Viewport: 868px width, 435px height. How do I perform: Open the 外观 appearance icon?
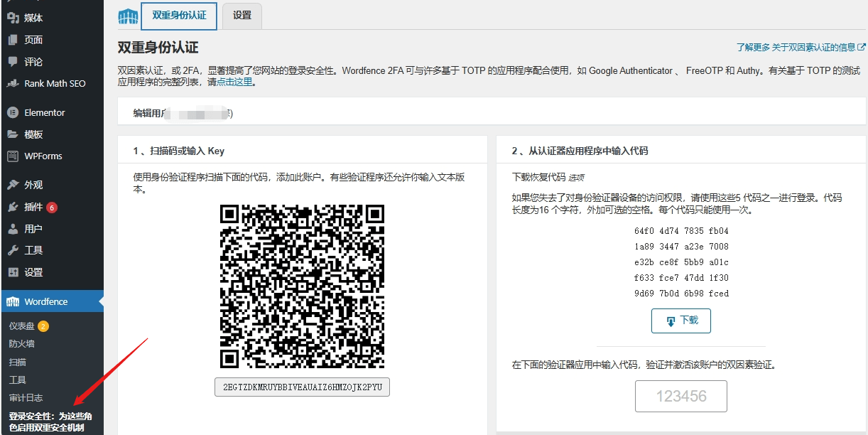pos(13,186)
